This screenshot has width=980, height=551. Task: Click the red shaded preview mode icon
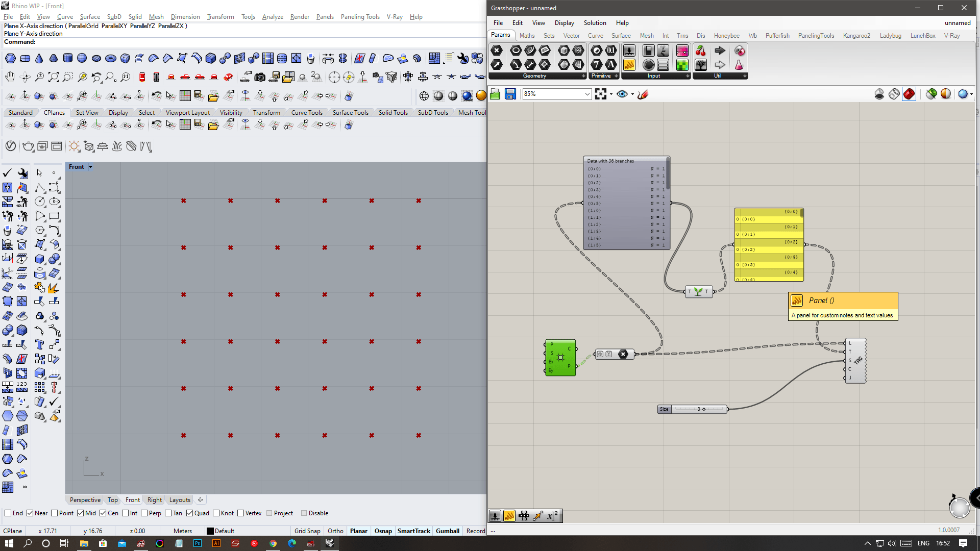909,94
